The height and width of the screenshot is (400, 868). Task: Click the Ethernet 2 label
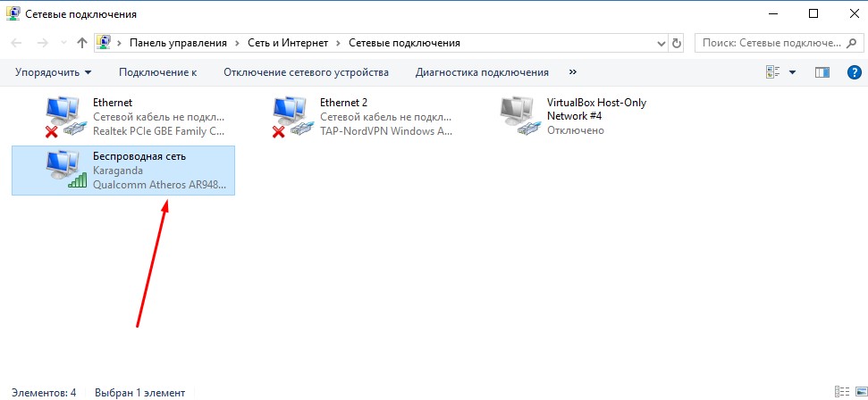click(343, 103)
